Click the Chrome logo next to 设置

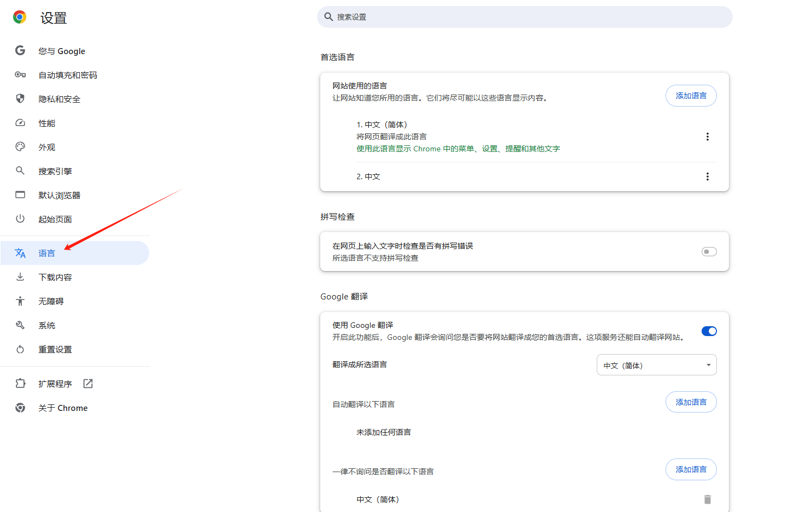tap(20, 17)
